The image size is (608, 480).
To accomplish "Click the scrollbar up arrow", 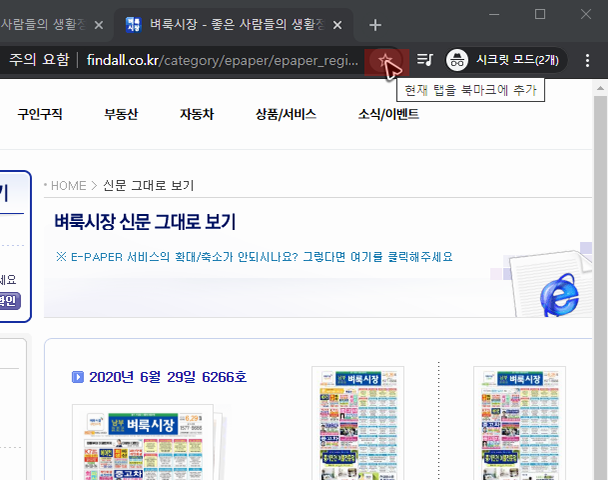I will 600,88.
